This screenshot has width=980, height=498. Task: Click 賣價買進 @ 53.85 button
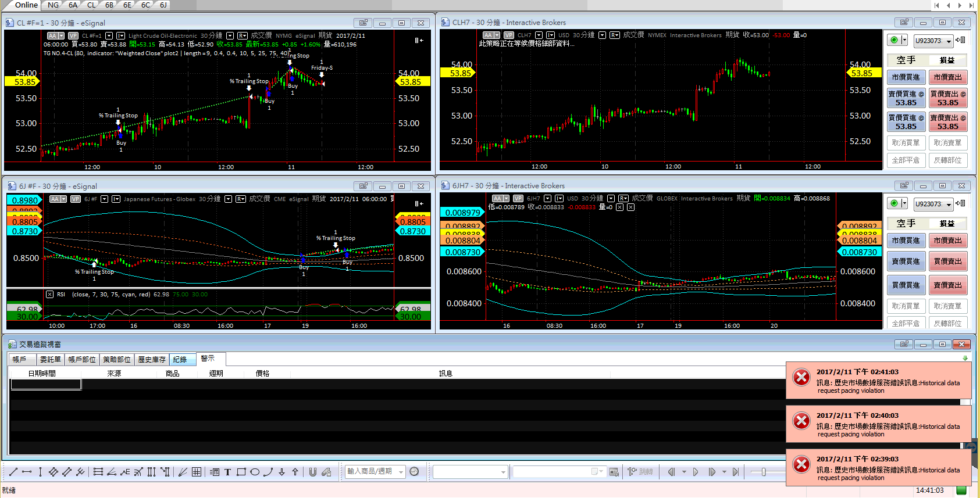click(x=906, y=98)
